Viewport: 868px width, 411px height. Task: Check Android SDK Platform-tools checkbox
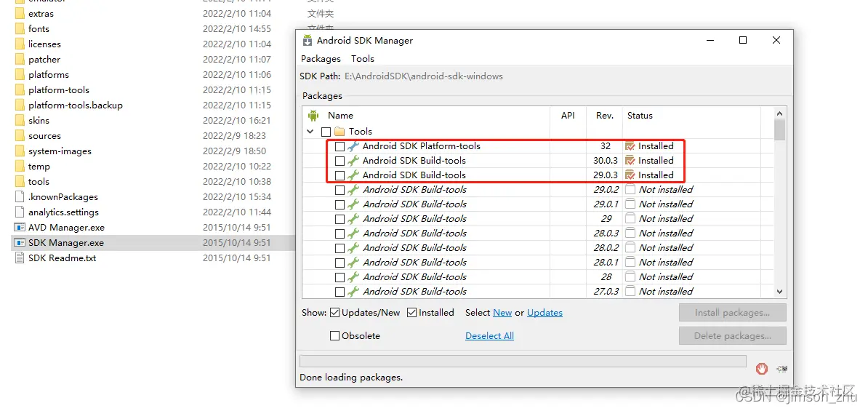coord(340,146)
